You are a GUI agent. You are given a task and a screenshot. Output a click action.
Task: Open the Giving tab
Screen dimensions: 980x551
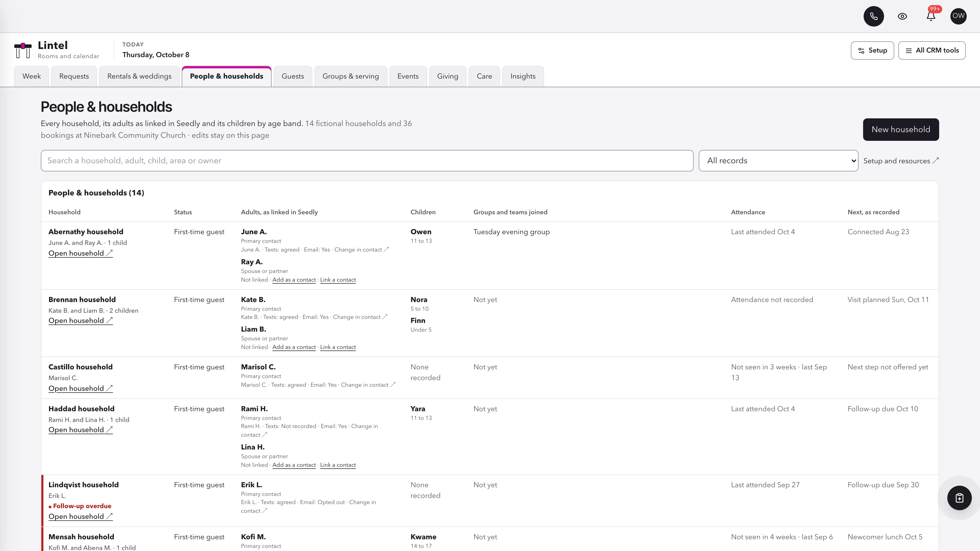[x=447, y=77]
